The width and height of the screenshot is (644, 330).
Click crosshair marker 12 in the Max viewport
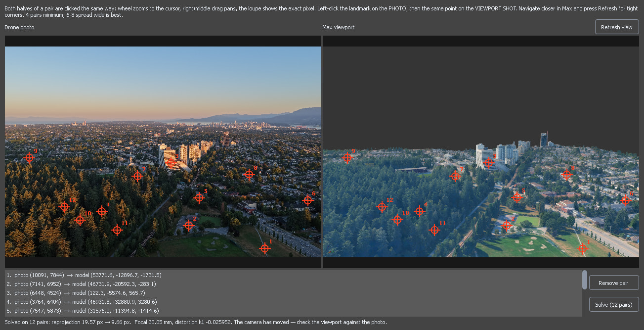point(382,207)
